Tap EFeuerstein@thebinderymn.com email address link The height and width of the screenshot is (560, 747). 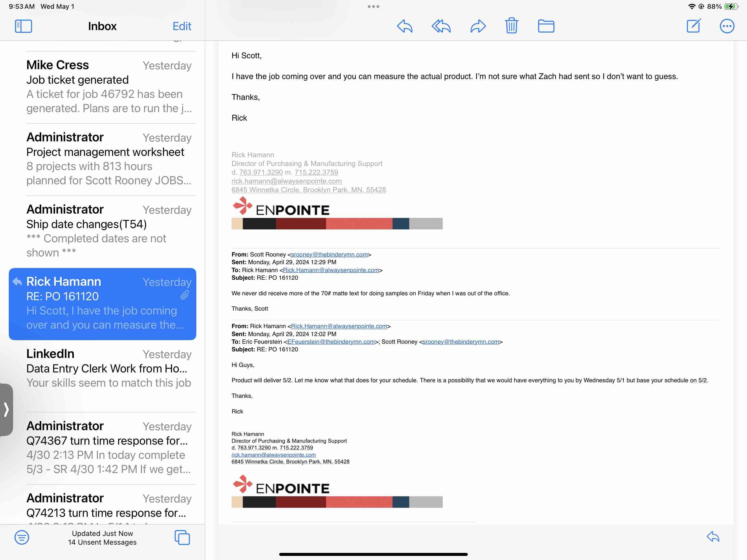[331, 342]
